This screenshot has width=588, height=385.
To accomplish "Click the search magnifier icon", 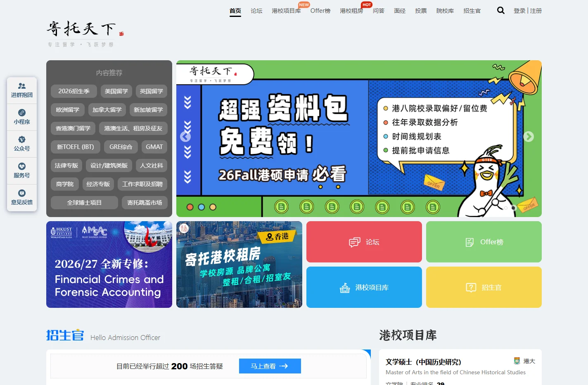I will [x=500, y=10].
